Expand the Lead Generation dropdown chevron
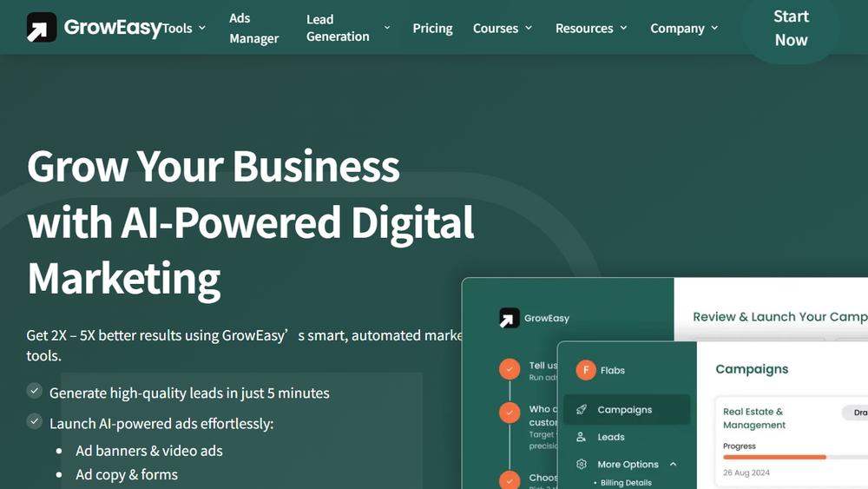 pyautogui.click(x=387, y=27)
